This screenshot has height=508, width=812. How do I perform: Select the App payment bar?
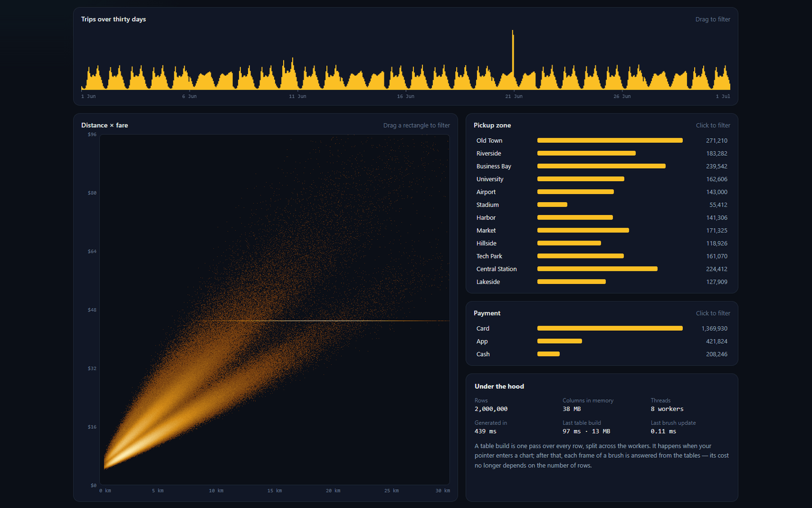pos(559,341)
